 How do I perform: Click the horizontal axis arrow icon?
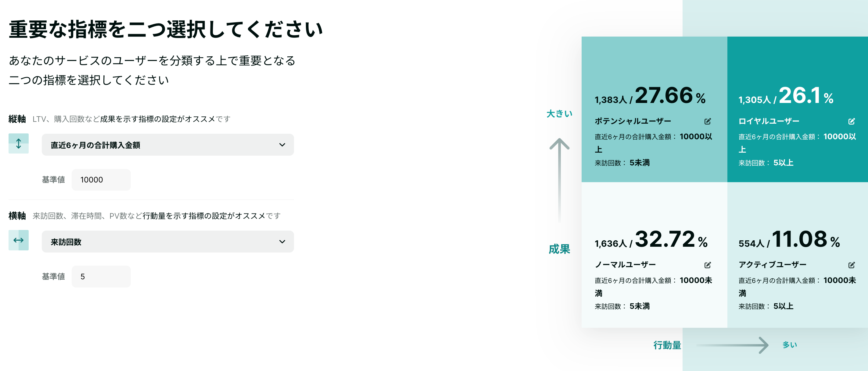click(19, 240)
